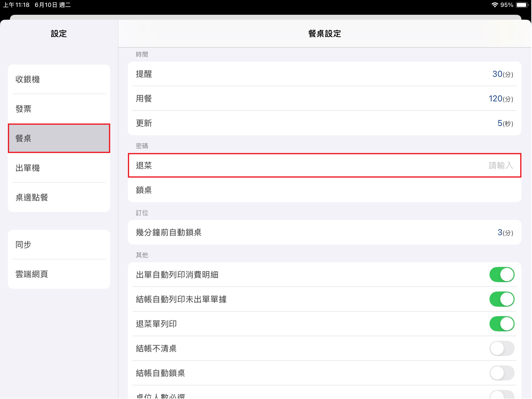
Task: Disable 退菜單列印 switch
Action: coord(502,324)
